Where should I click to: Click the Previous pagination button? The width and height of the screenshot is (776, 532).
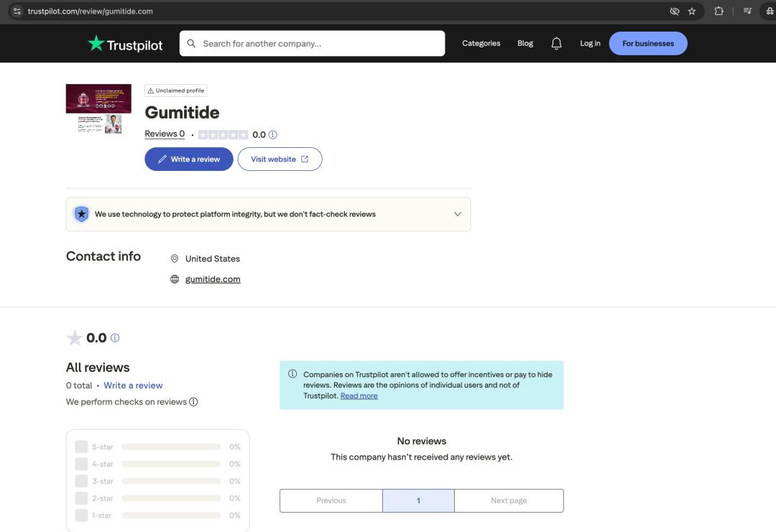[331, 501]
